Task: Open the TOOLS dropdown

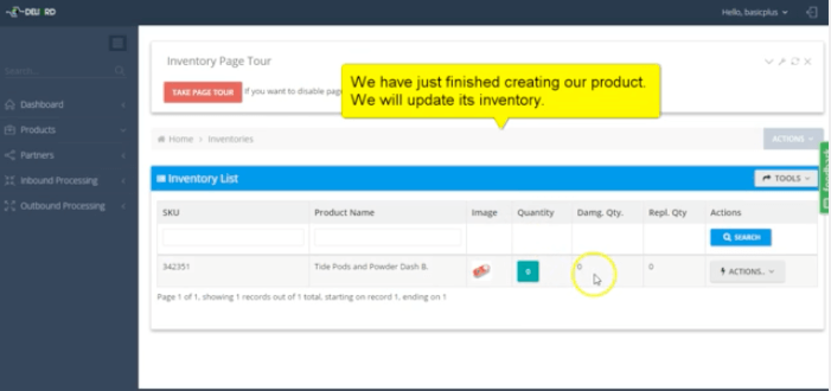Action: point(786,179)
